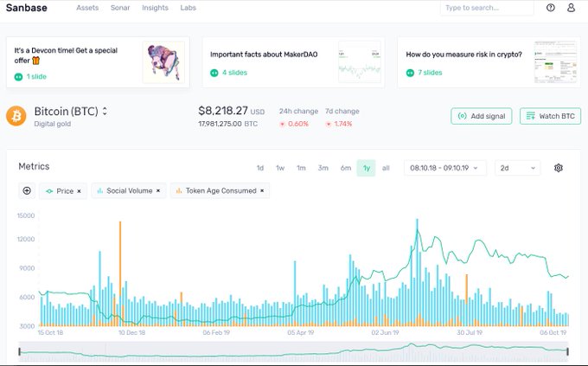Screen dimensions: 588x366
Task: Click the MakerDAO chart thumbnail
Action: click(359, 62)
